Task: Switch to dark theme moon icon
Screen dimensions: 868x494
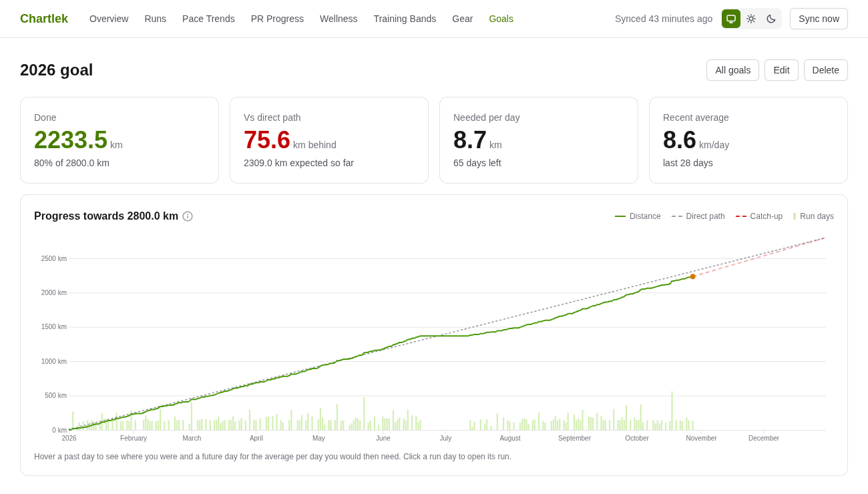Action: pyautogui.click(x=771, y=19)
